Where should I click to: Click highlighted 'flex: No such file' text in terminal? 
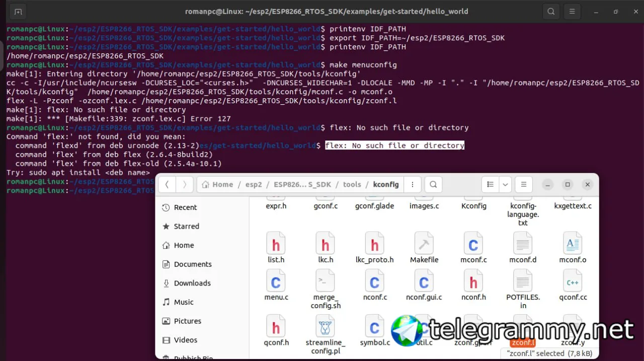point(394,146)
